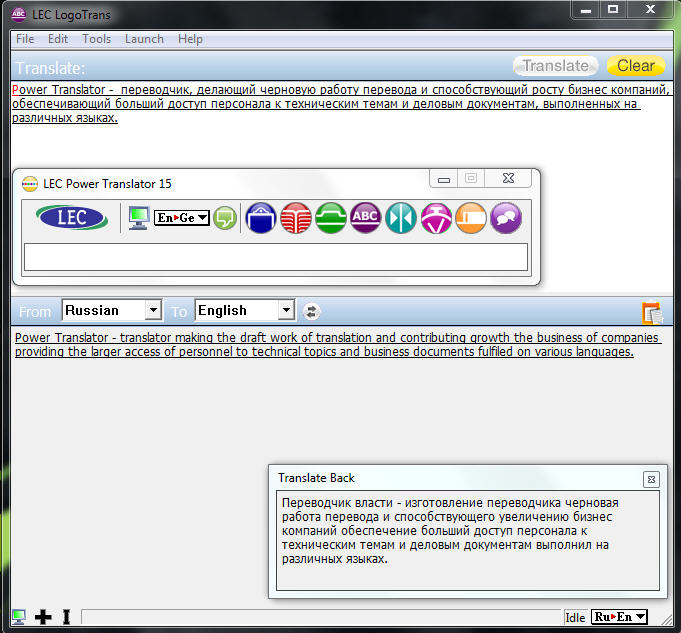681x633 pixels.
Task: Open the red book dictionary icon
Action: [x=296, y=217]
